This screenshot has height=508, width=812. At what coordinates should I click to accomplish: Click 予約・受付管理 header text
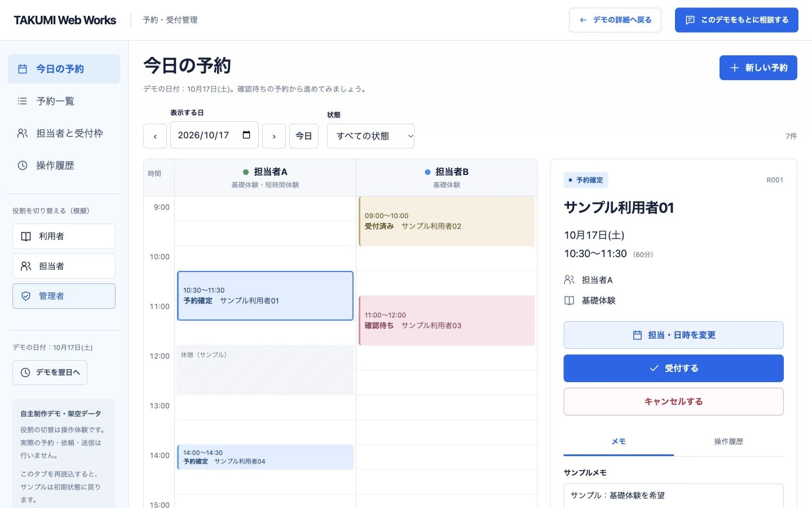[170, 20]
